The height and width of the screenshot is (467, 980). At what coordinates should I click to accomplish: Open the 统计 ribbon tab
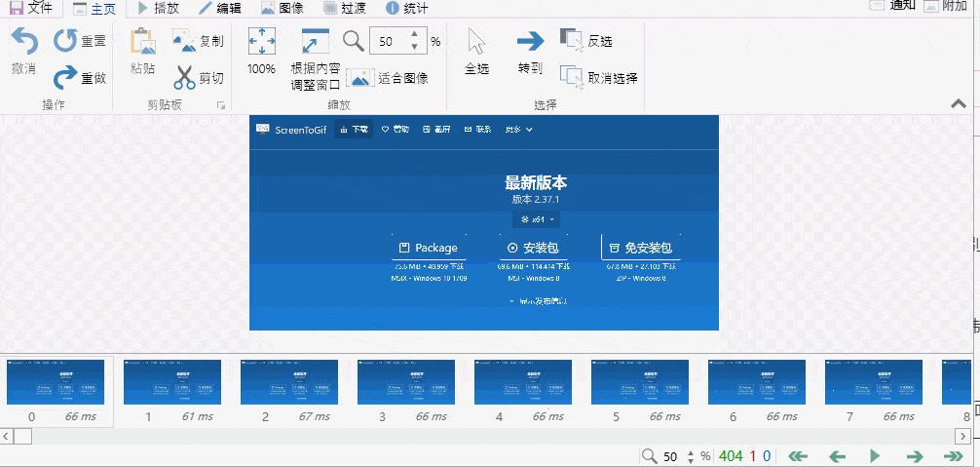[x=407, y=8]
